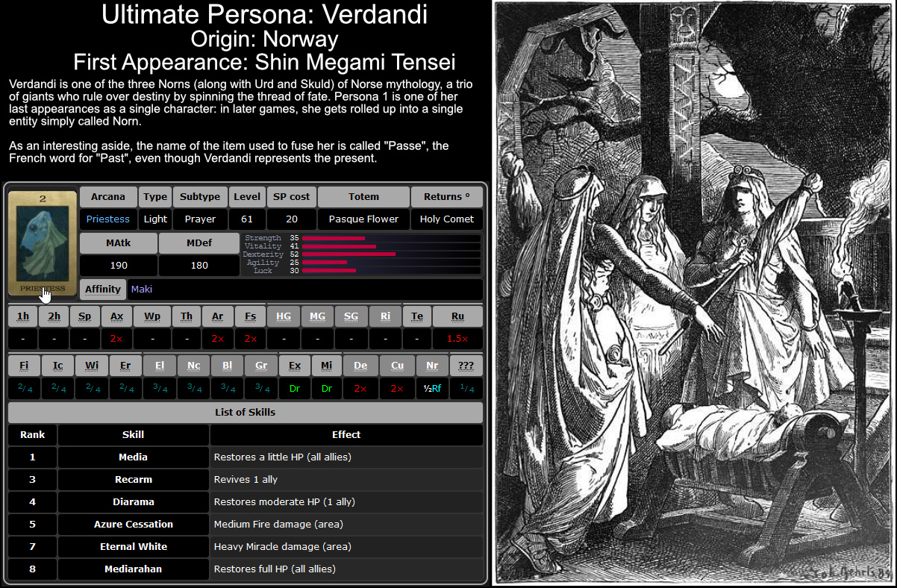The width and height of the screenshot is (897, 588).
Task: Click the MAtk header
Action: [118, 243]
